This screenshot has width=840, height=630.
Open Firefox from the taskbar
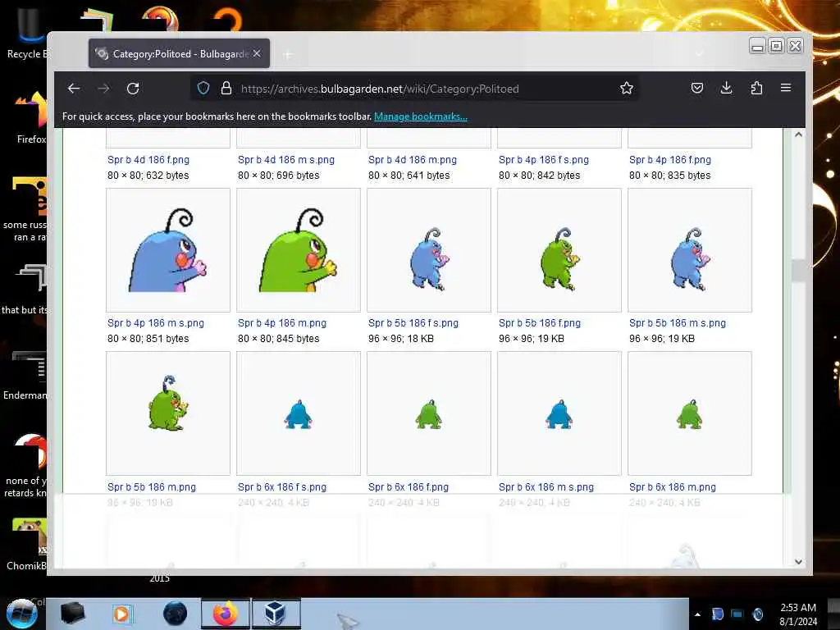pos(226,614)
